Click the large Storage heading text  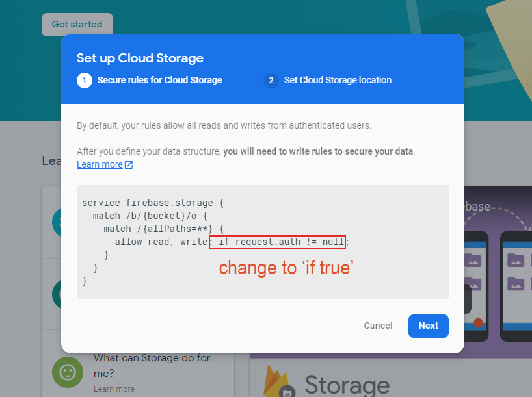347,384
